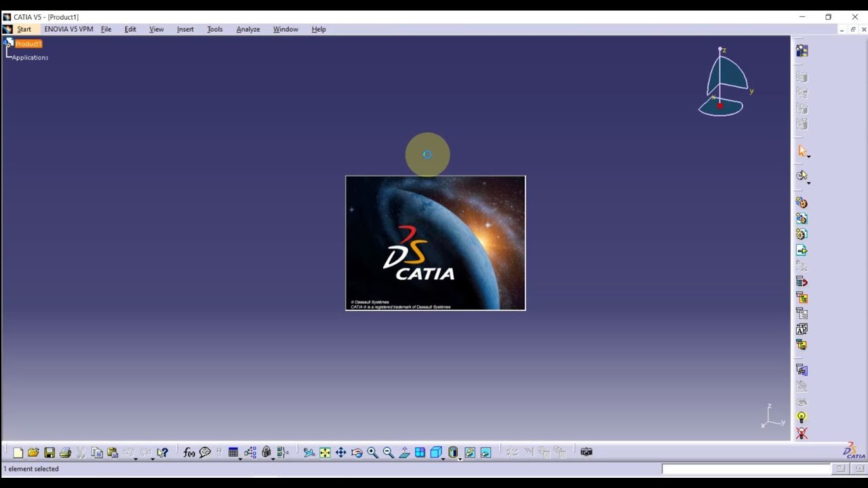Select the Normal View icon
Screen dimensions: 868x488
(404, 453)
